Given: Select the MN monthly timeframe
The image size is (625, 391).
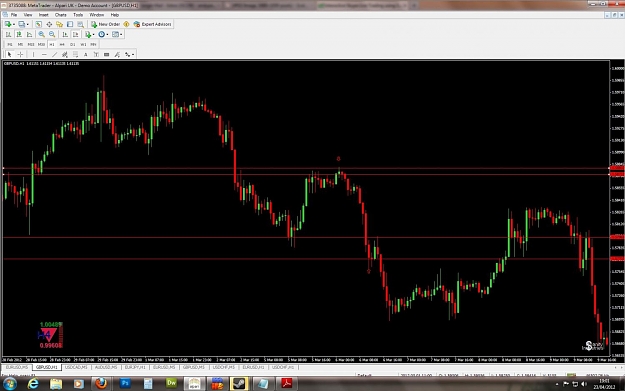Looking at the screenshot, I should pyautogui.click(x=93, y=44).
